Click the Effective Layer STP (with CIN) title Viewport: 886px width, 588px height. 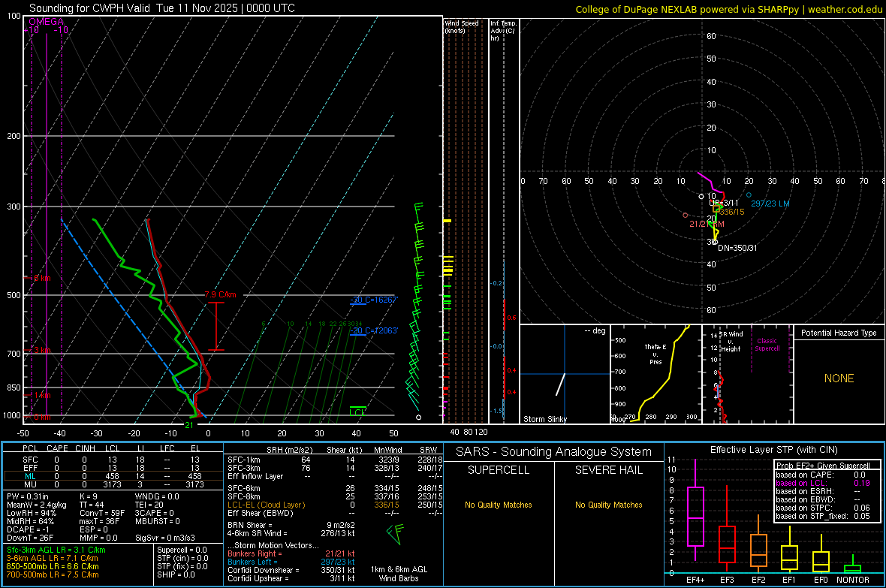(773, 450)
